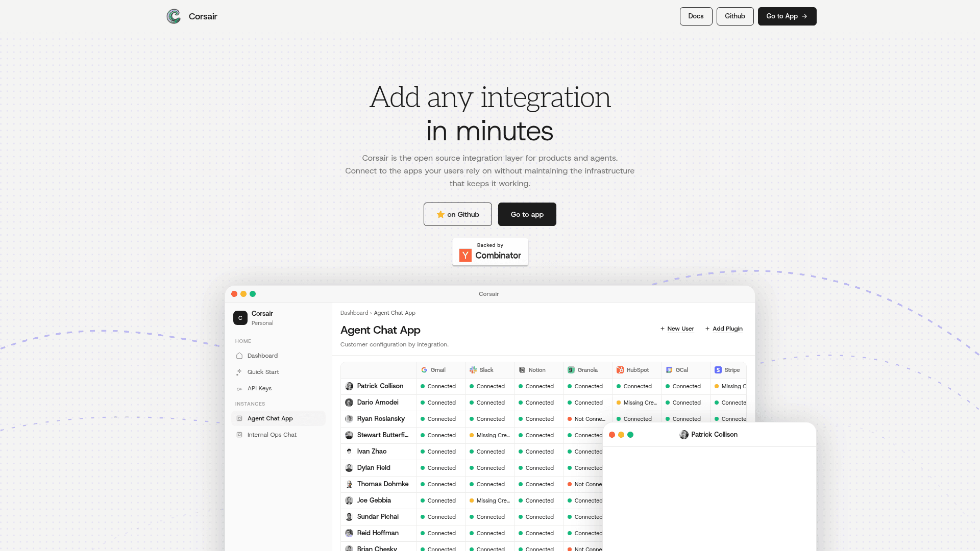
Task: Click the Stripe column icon
Action: tap(718, 370)
